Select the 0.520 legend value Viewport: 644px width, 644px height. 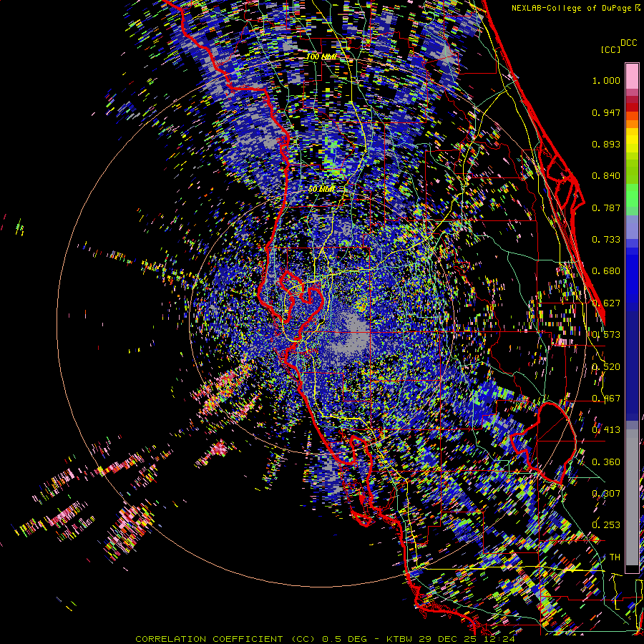pos(606,367)
